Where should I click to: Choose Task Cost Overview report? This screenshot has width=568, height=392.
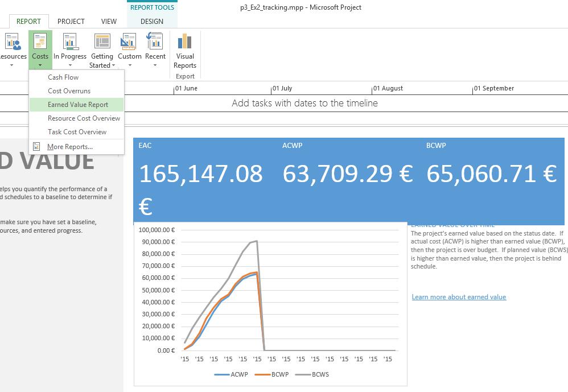tap(76, 132)
